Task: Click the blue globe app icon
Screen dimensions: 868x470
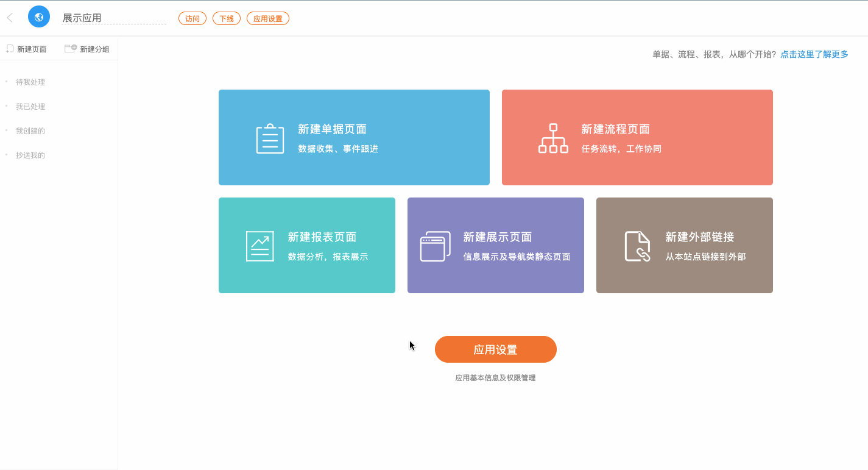Action: 39,16
